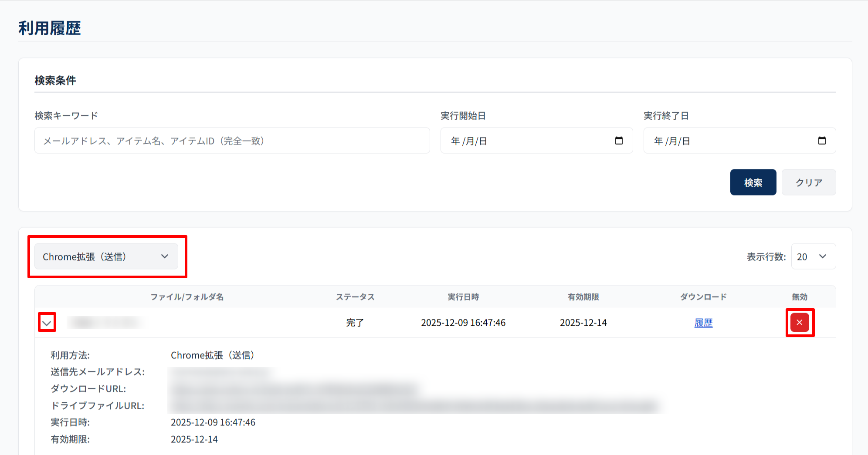Open calendar picker for 実行終了日
868x455 pixels.
pos(821,141)
